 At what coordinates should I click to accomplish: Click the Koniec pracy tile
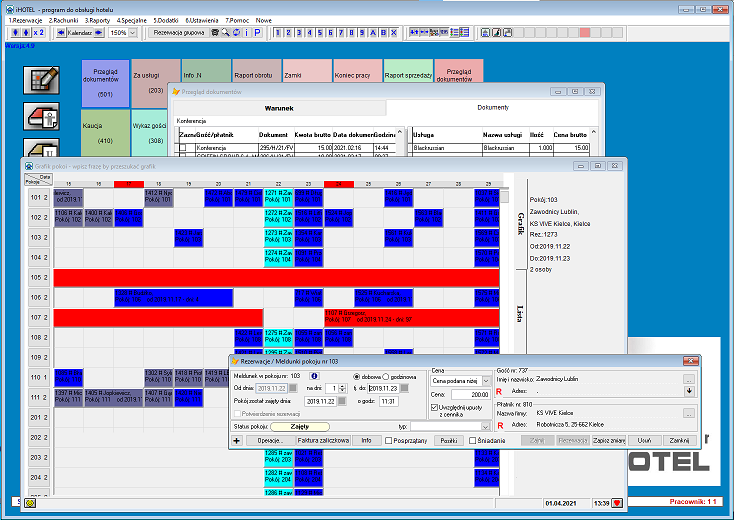[x=358, y=71]
